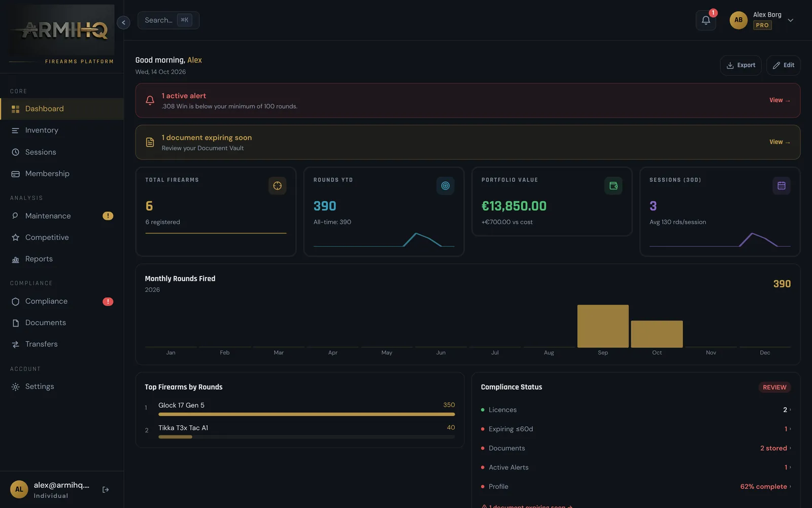Click the PRO badge under Alex Borg
Image resolution: width=812 pixels, height=508 pixels.
[762, 25]
